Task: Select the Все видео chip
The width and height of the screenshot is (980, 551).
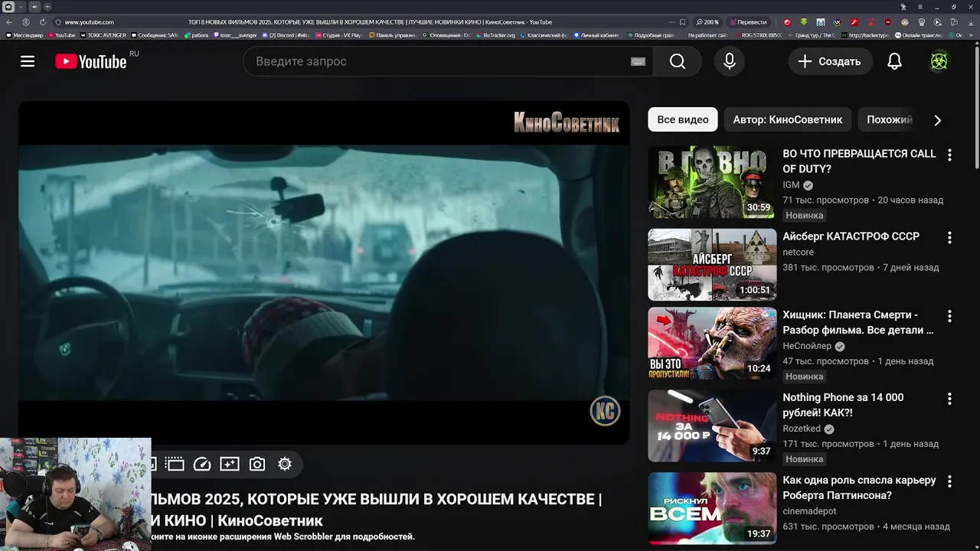Action: 683,119
